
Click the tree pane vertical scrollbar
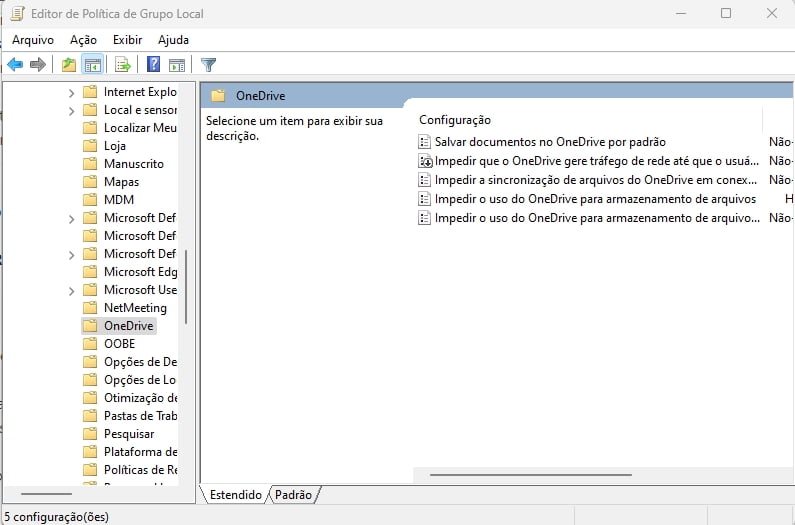186,287
